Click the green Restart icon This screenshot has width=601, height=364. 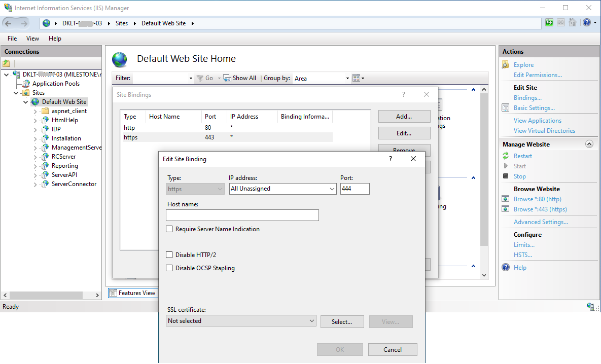click(506, 156)
